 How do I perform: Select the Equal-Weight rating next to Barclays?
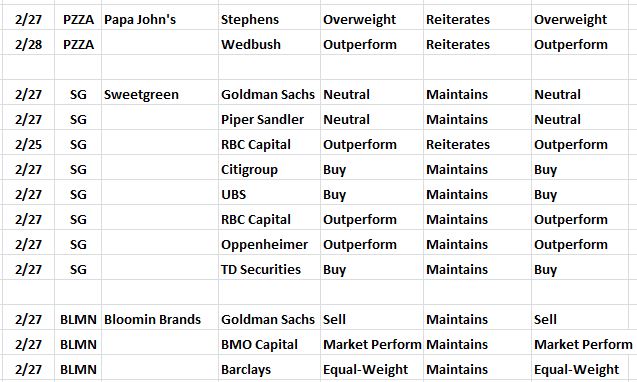[x=372, y=369]
